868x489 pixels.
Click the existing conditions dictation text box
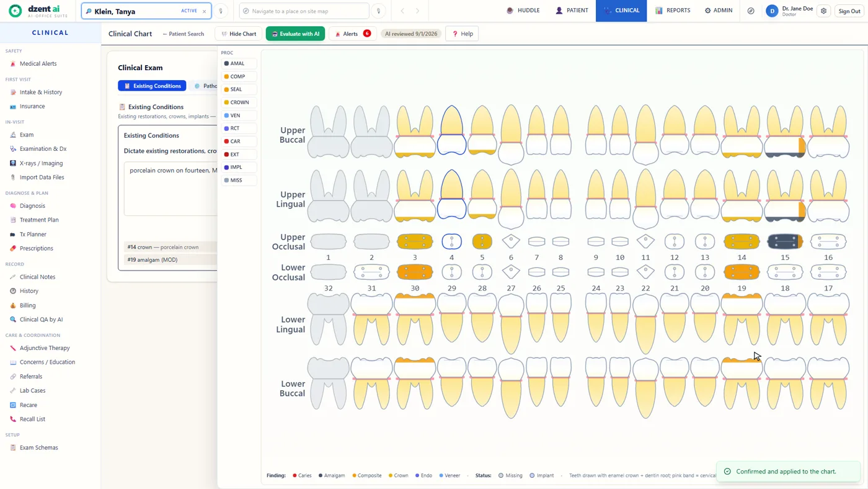tap(170, 189)
